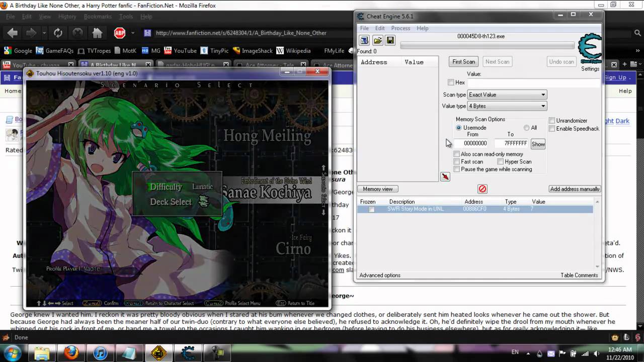Image resolution: width=644 pixels, height=362 pixels.
Task: Click the Adblock Plus ABP icon
Action: [120, 33]
